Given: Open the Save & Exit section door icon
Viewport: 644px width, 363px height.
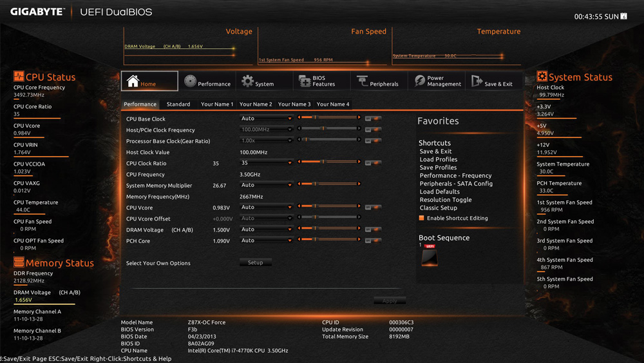Looking at the screenshot, I should tap(477, 81).
